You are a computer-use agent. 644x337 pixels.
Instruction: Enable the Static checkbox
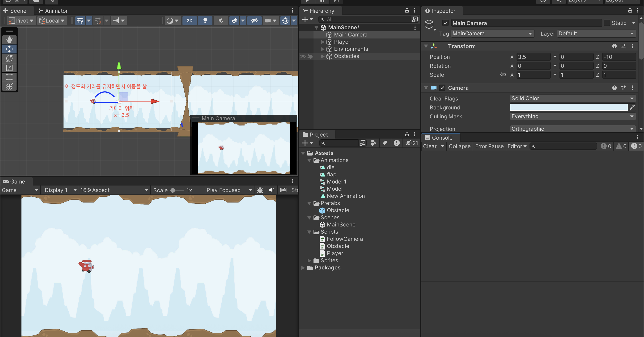click(607, 23)
